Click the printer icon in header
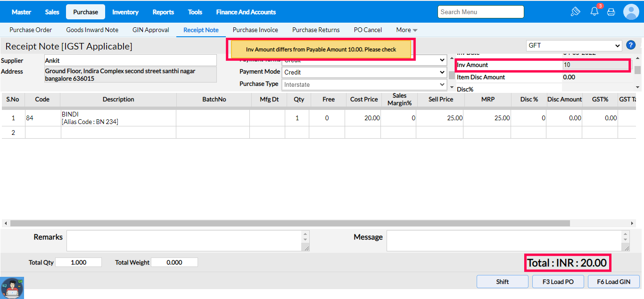Viewport: 644px width, 299px height. click(x=611, y=12)
